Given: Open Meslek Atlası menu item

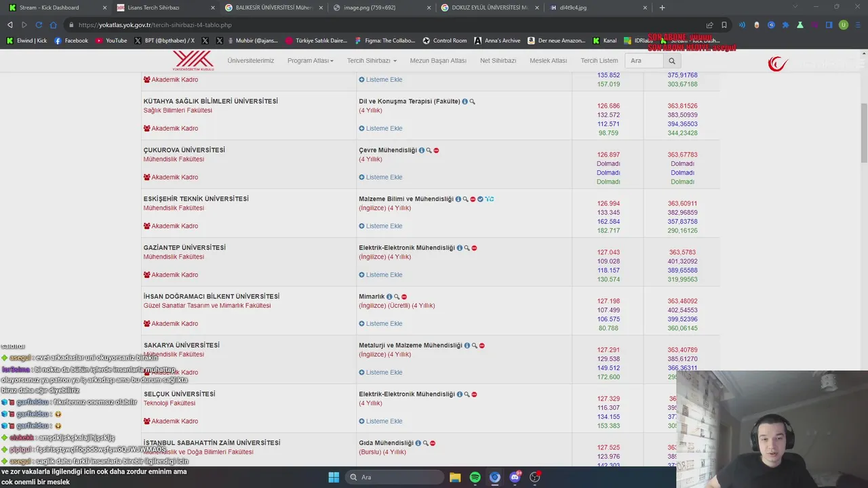Looking at the screenshot, I should tap(548, 61).
